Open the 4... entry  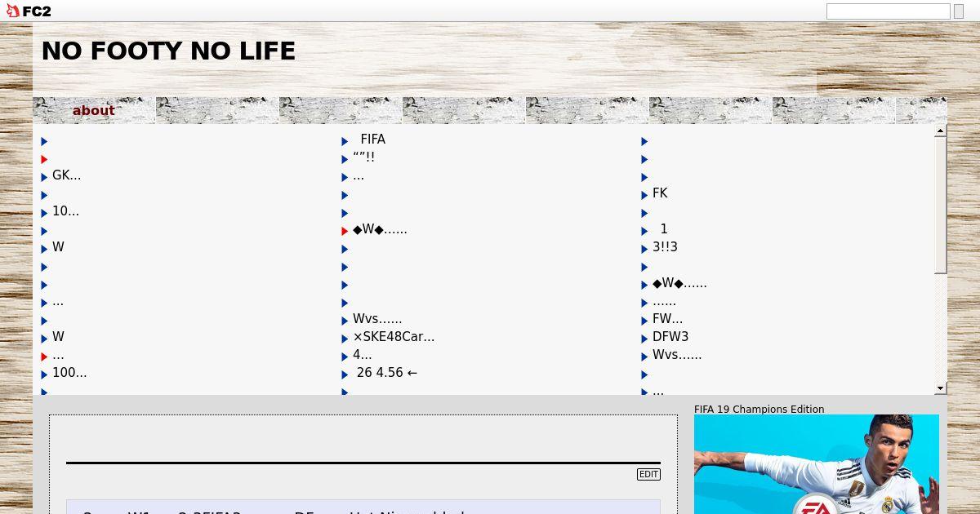362,355
